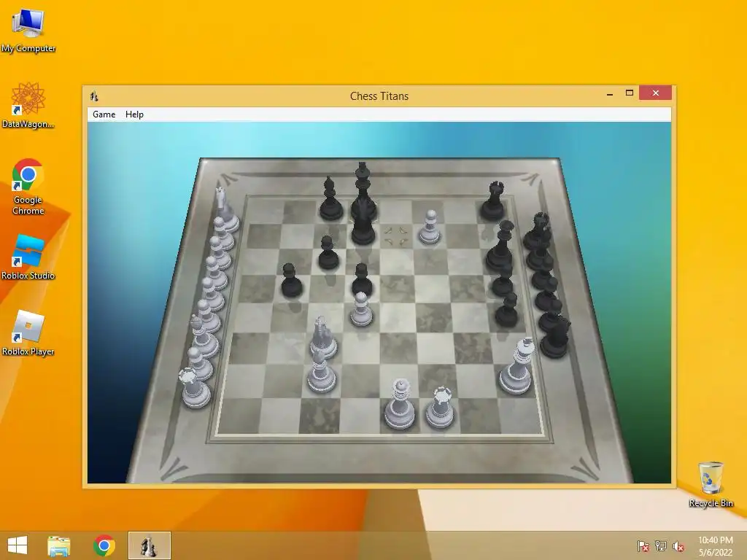Select the white bishop below the white knight
The width and height of the screenshot is (747, 560).
click(321, 372)
